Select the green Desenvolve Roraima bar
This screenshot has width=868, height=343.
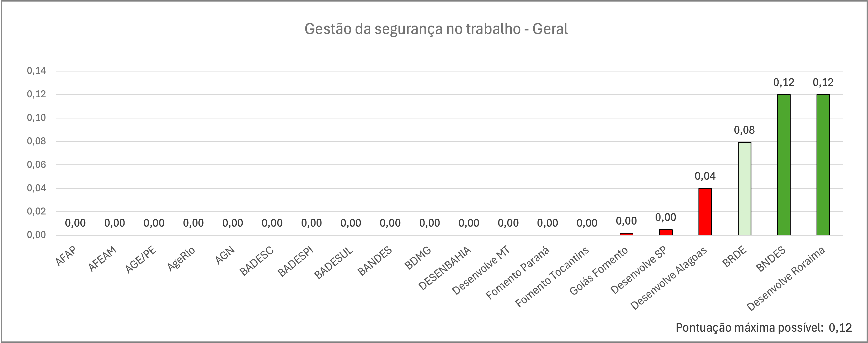(823, 165)
